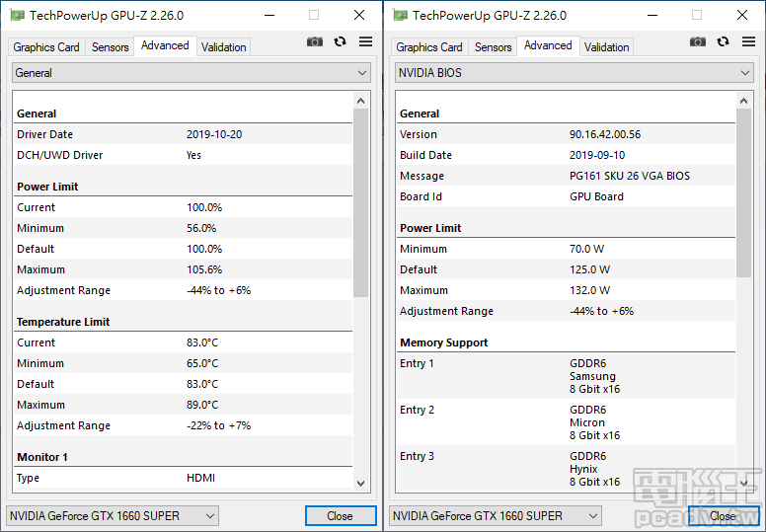The image size is (766, 532).
Task: Click the refresh icon in left window
Action: tap(341, 41)
